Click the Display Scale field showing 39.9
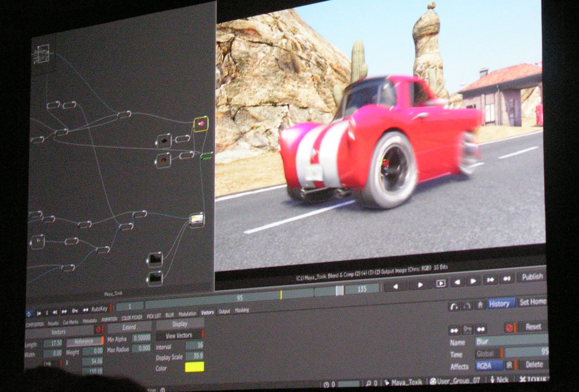This screenshot has height=392, width=579. (195, 356)
